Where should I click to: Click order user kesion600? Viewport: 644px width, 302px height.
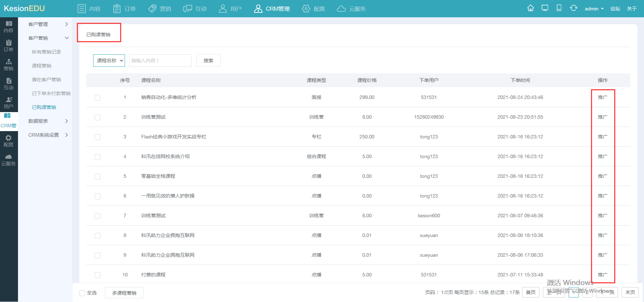(x=429, y=216)
